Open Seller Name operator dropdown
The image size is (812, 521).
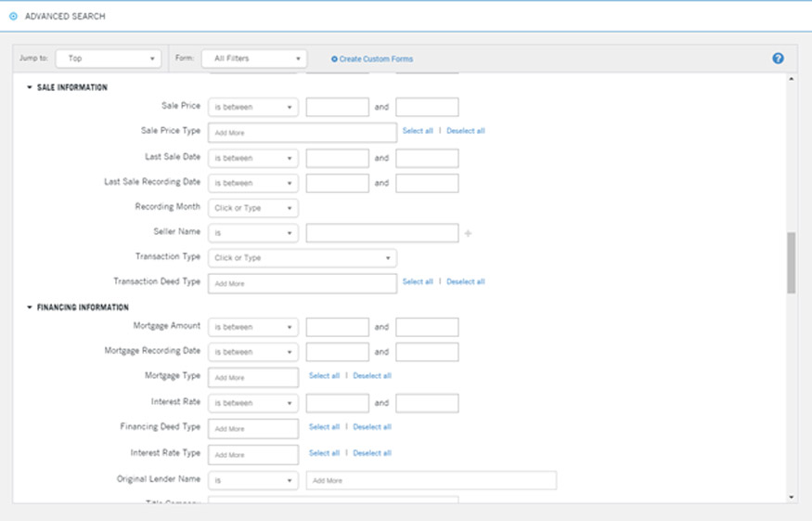point(253,233)
